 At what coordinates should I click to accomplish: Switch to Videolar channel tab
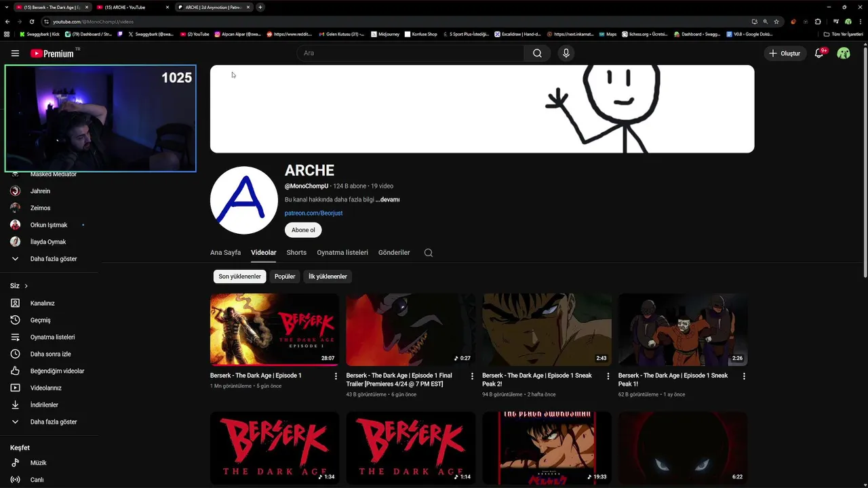(x=263, y=252)
